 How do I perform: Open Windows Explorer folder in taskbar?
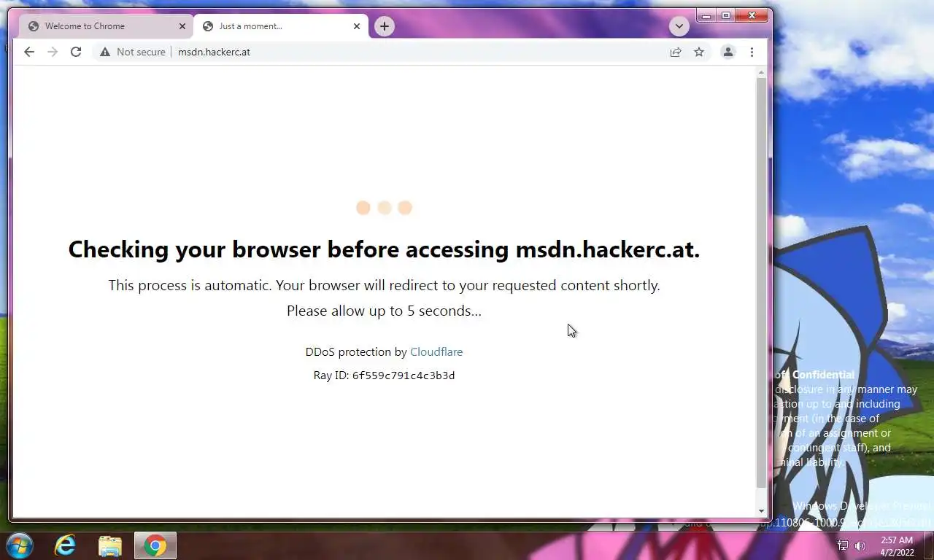click(x=110, y=545)
